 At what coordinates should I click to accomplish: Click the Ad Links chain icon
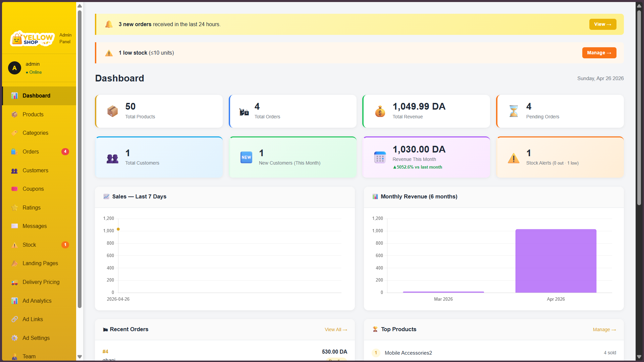coord(14,319)
